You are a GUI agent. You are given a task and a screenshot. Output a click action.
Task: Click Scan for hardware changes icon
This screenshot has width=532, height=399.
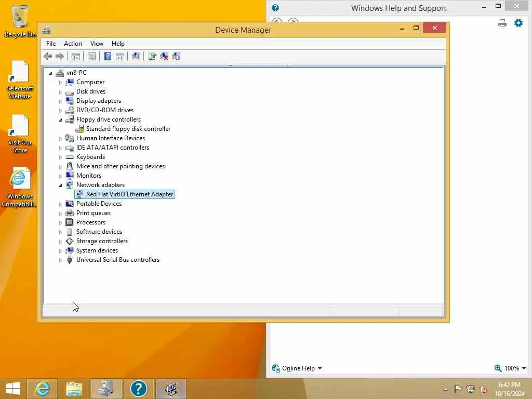coord(136,56)
